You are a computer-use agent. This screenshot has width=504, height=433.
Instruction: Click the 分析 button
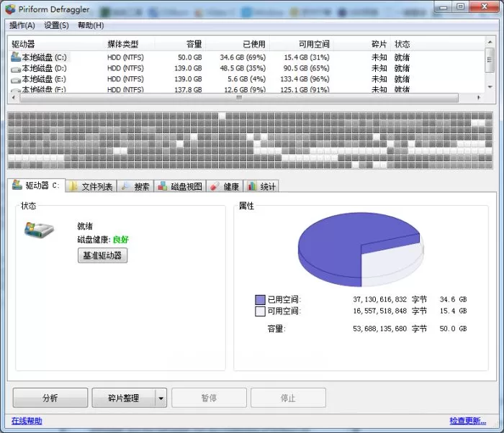50,398
